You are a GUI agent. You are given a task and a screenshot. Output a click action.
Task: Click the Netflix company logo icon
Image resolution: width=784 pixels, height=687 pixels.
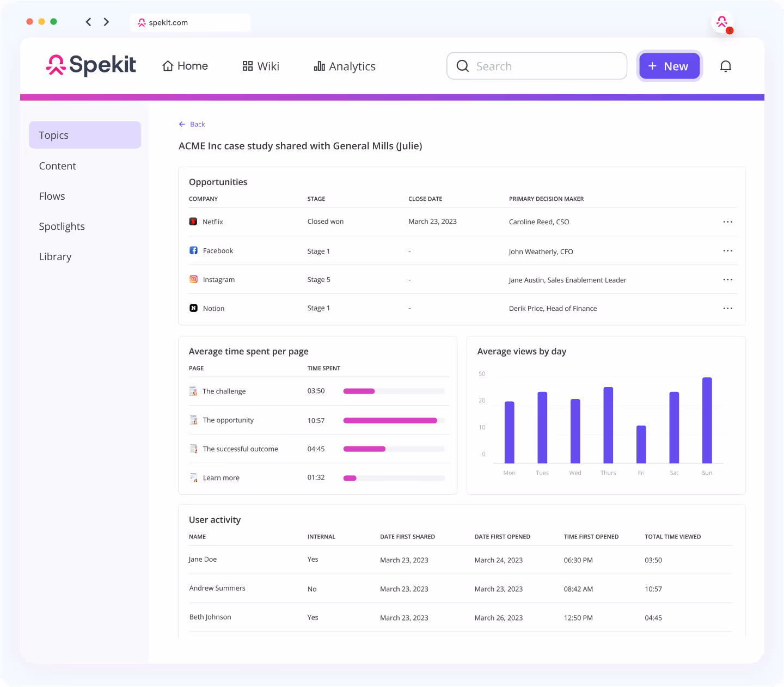193,222
